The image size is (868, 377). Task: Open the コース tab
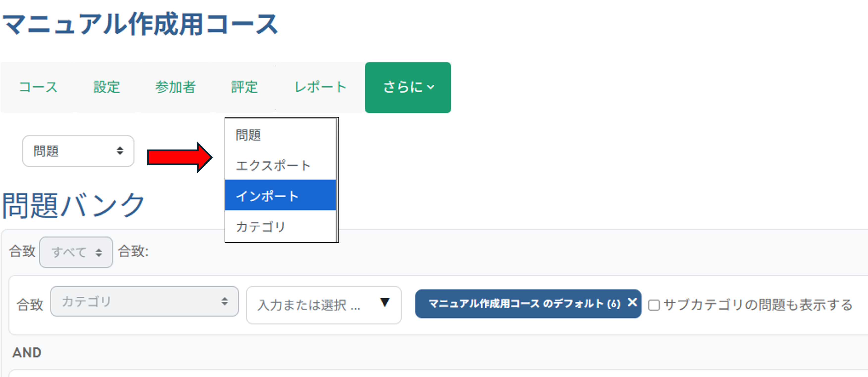point(38,87)
